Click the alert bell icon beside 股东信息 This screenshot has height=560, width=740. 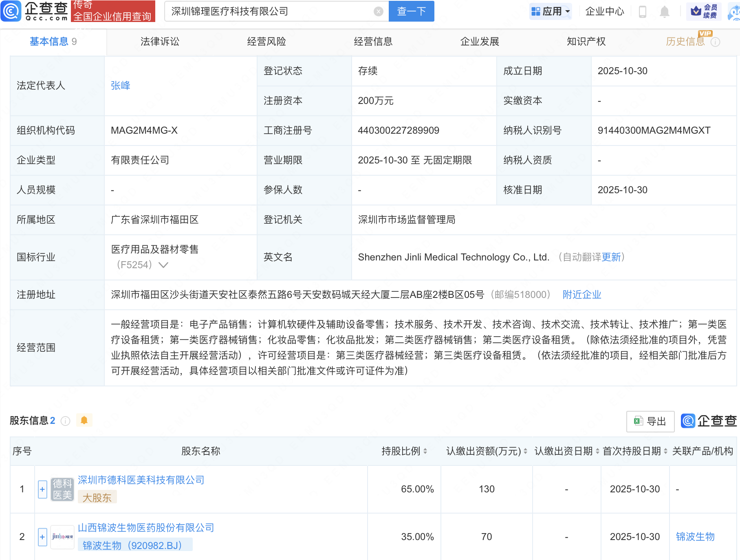click(x=84, y=420)
